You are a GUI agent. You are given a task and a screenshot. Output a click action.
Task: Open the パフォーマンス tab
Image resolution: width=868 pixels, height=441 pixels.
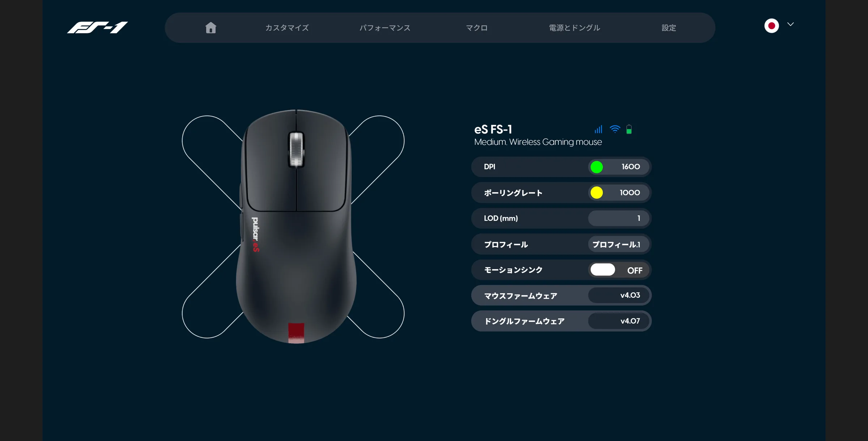[x=385, y=28]
